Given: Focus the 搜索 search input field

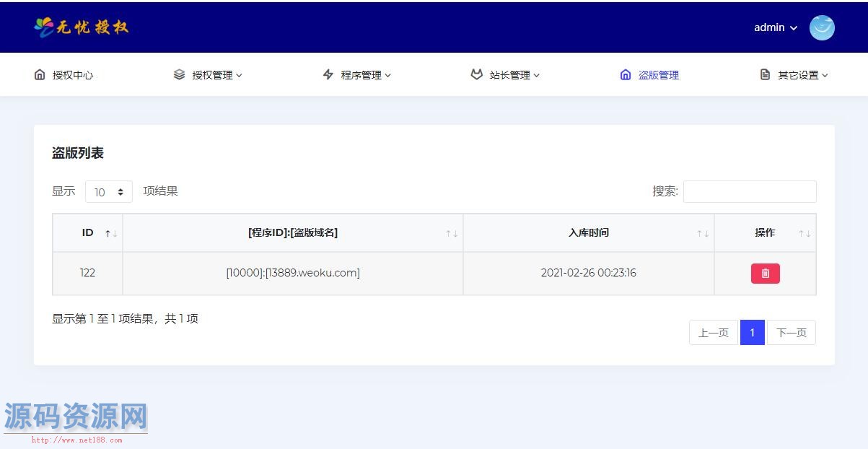Looking at the screenshot, I should [x=750, y=191].
